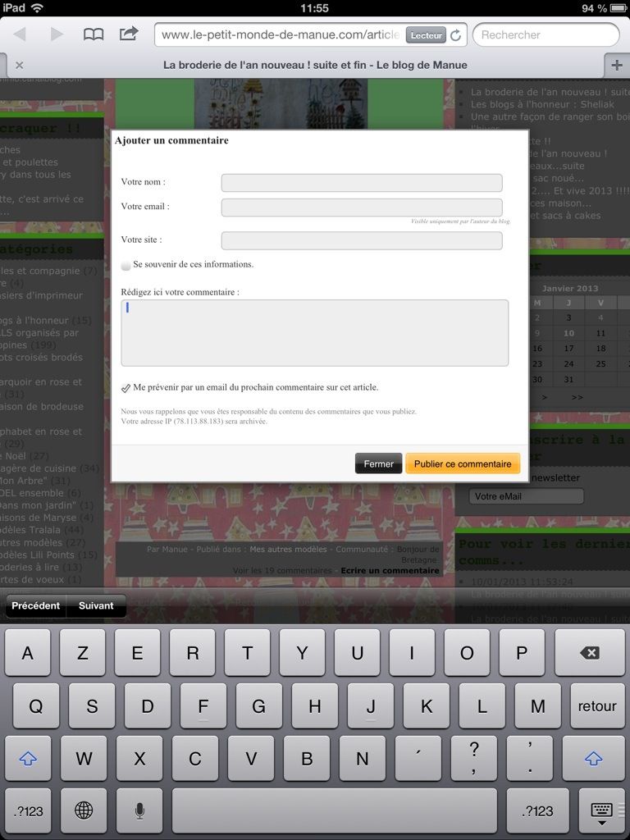Reload the page with the refresh icon
The height and width of the screenshot is (840, 630).
pos(456,35)
